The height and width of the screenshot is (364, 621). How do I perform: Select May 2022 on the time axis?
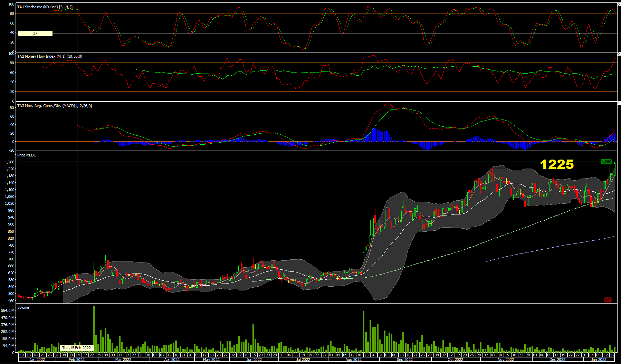coord(211,360)
